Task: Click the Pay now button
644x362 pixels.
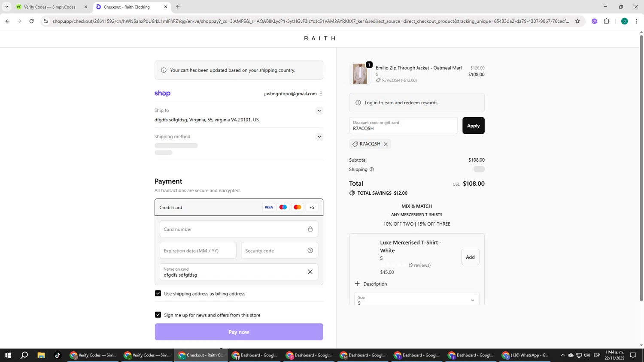Action: pos(239,332)
